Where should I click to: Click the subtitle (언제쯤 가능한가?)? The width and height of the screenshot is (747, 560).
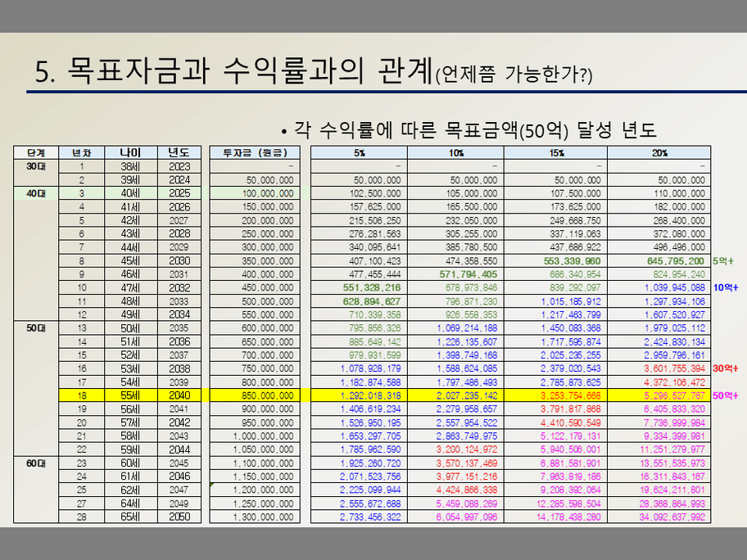pos(514,75)
